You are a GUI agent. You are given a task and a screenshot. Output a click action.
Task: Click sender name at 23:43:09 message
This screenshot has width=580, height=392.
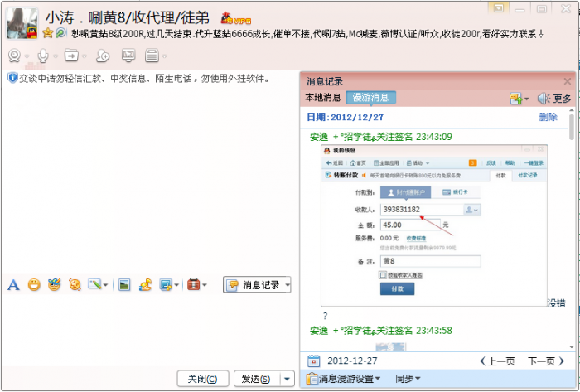361,138
